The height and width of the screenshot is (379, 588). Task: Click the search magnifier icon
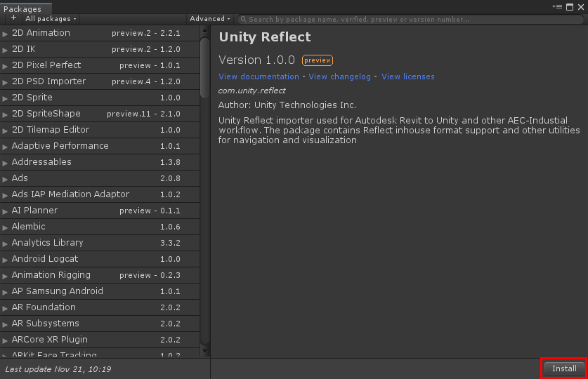point(243,20)
